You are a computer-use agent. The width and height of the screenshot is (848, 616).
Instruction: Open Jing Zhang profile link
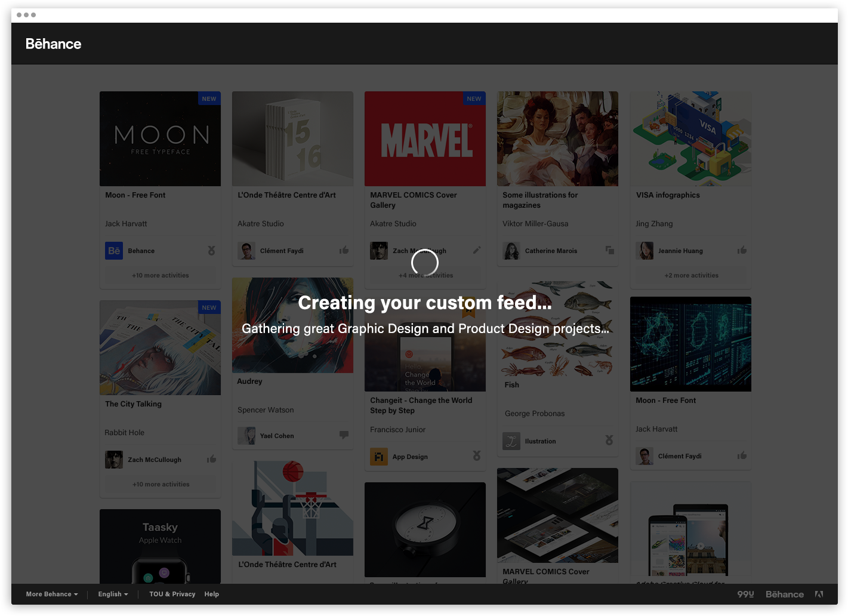[x=654, y=224]
